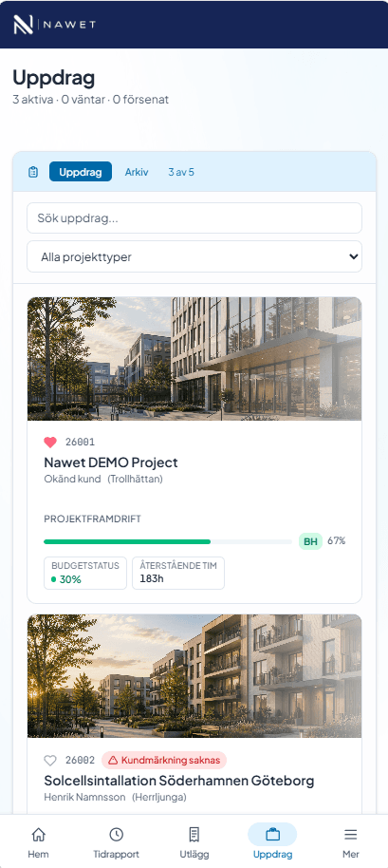Open the Nawet DEMO Project title
The height and width of the screenshot is (868, 388).
click(111, 462)
